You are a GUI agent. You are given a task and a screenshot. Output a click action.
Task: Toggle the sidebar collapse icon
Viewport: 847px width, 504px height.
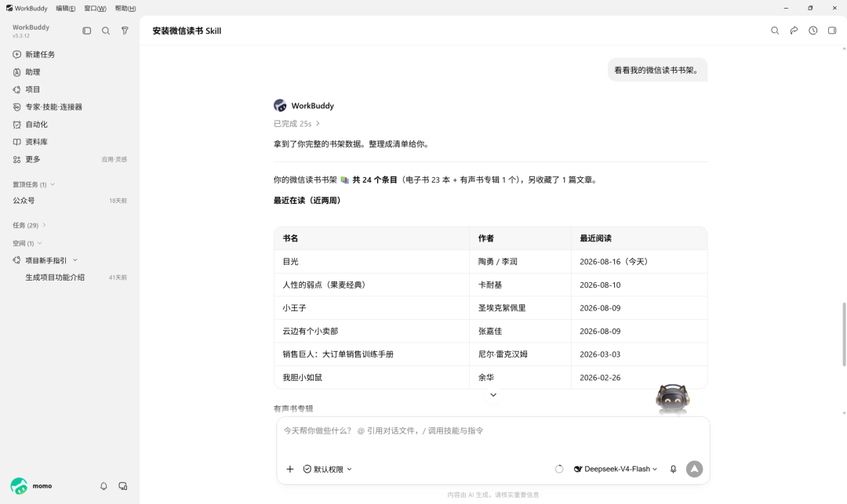tap(86, 31)
